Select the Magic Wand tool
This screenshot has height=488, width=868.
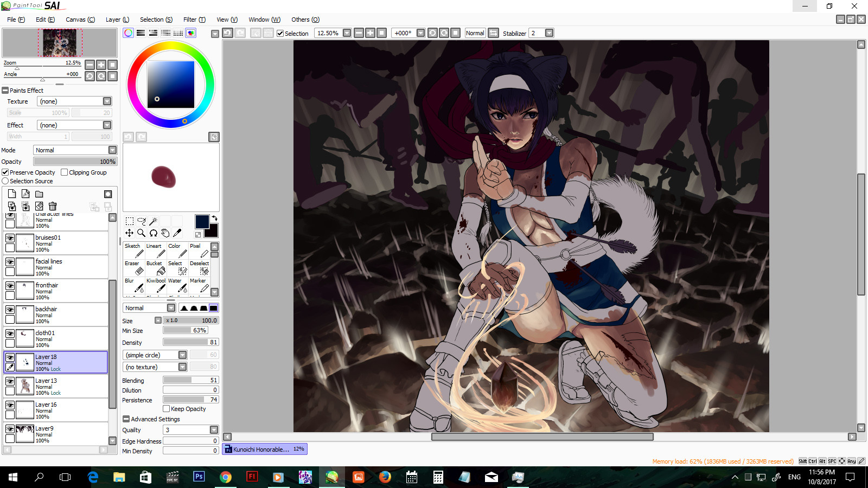pyautogui.click(x=153, y=221)
